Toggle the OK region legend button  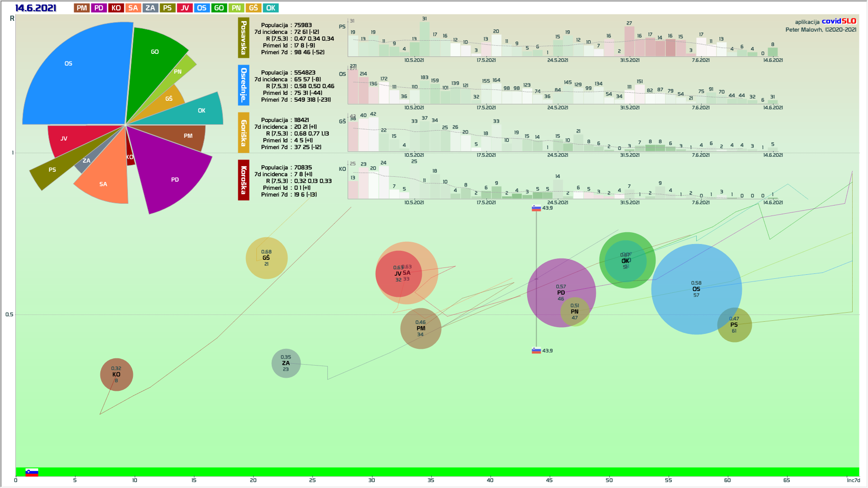[270, 8]
